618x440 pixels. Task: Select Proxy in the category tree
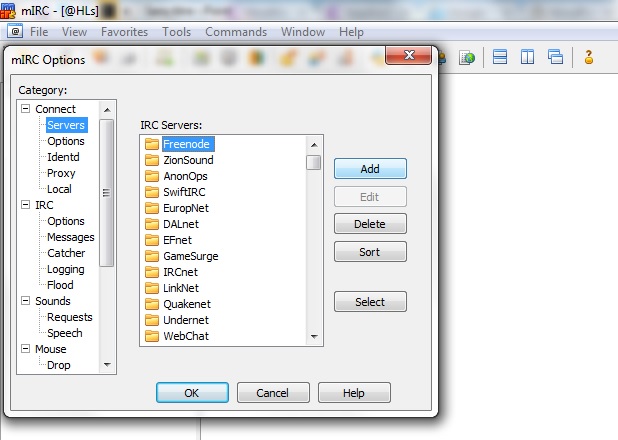(61, 173)
